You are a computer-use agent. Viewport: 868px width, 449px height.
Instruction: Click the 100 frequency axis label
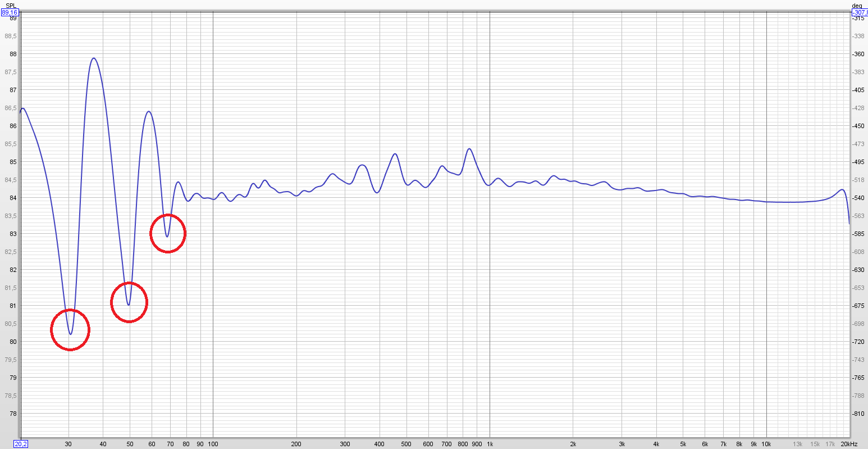click(x=213, y=444)
